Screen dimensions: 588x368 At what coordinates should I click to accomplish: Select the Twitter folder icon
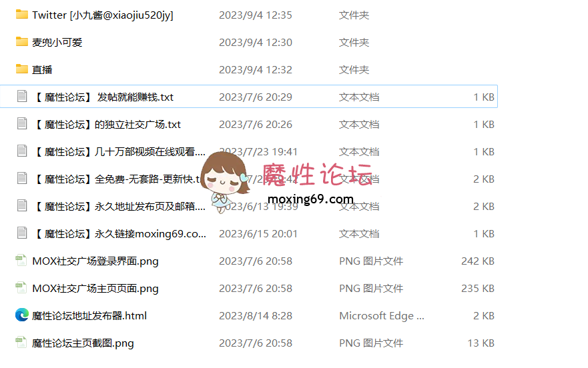(x=22, y=15)
